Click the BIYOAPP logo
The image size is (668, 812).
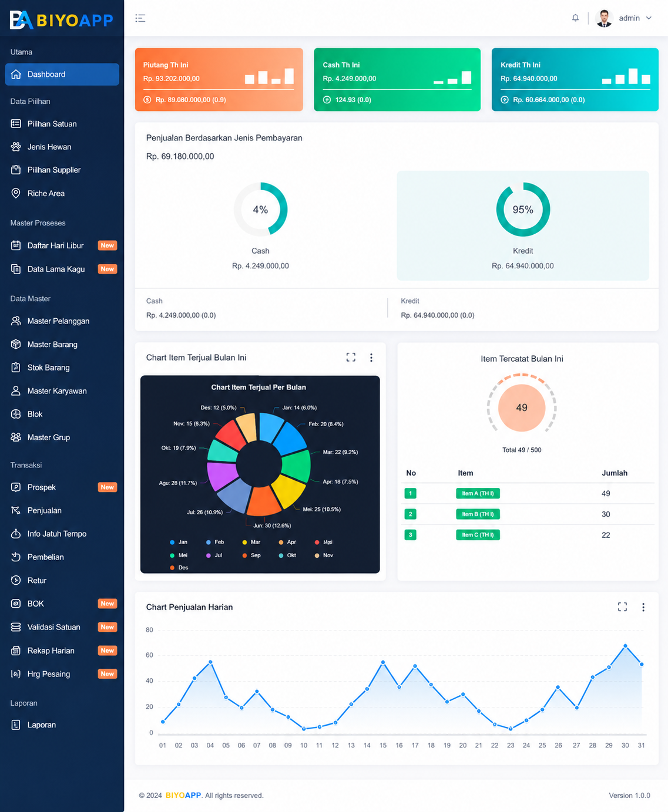coord(62,20)
